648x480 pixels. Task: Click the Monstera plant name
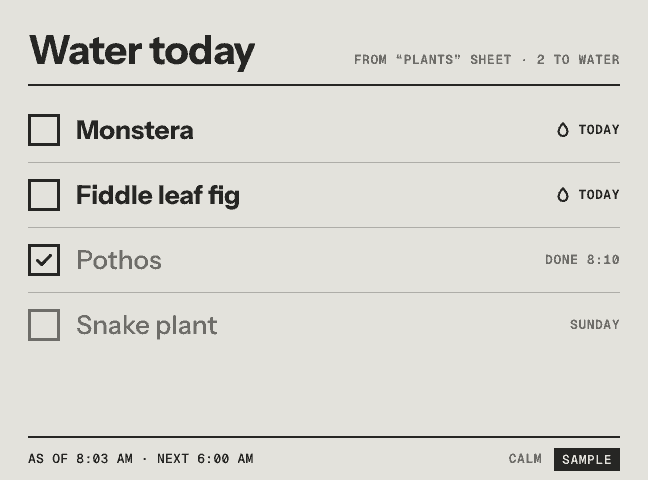point(135,130)
